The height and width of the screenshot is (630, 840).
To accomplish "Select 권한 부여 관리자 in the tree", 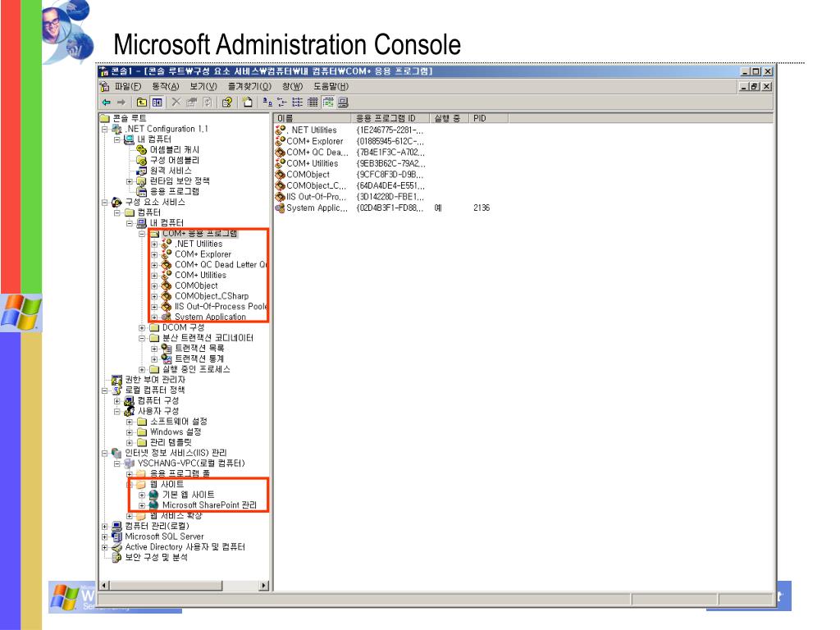I will (x=155, y=380).
